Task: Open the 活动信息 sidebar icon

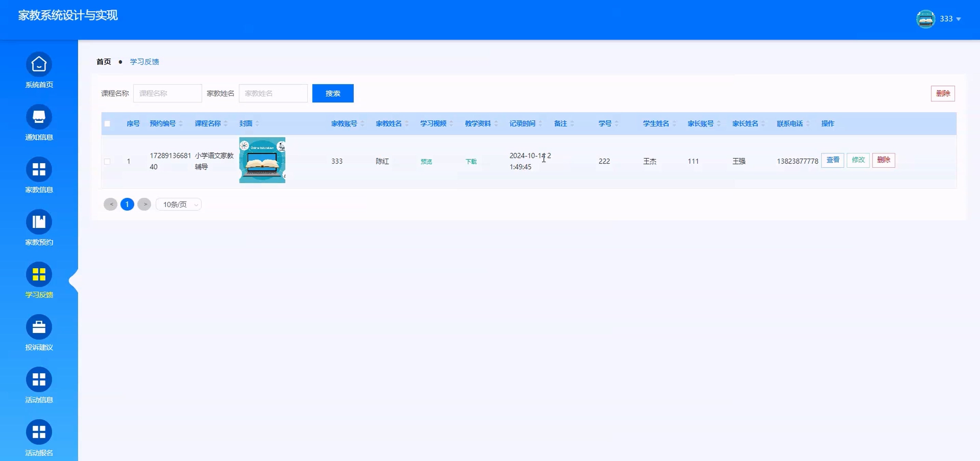Action: 39,379
